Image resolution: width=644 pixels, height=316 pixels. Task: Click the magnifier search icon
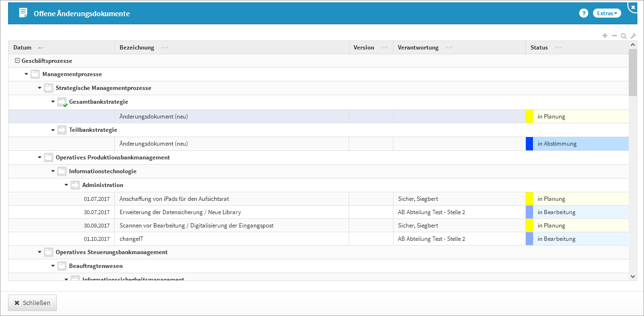click(624, 36)
